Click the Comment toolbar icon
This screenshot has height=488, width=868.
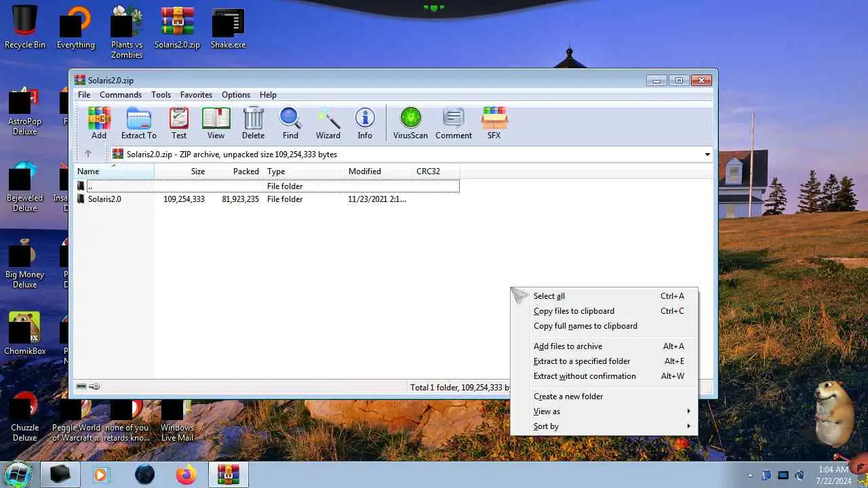click(x=454, y=123)
